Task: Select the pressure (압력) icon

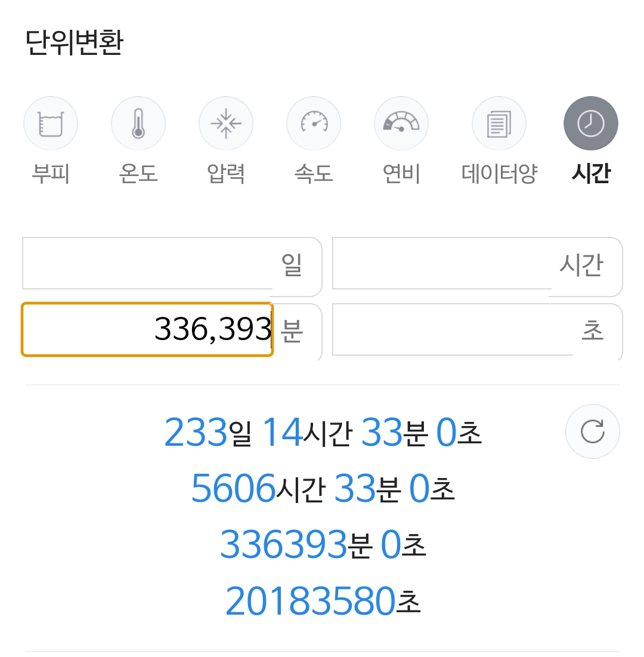Action: (x=226, y=124)
